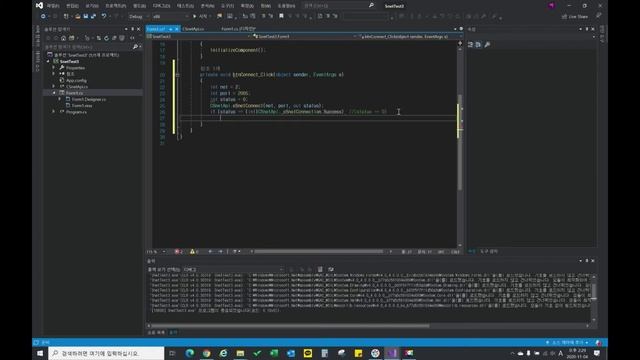Image resolution: width=640 pixels, height=360 pixels.
Task: Click categorized view icon in Properties panel
Action: [x=470, y=44]
